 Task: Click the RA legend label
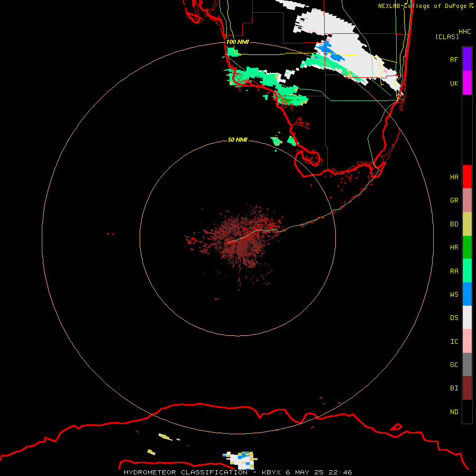point(454,271)
